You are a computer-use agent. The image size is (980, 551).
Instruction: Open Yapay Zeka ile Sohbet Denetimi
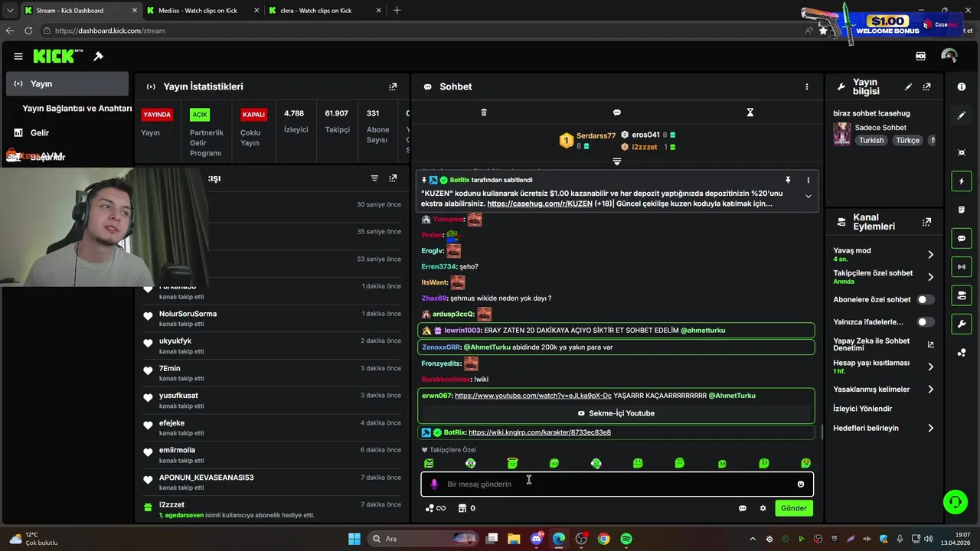pyautogui.click(x=884, y=344)
